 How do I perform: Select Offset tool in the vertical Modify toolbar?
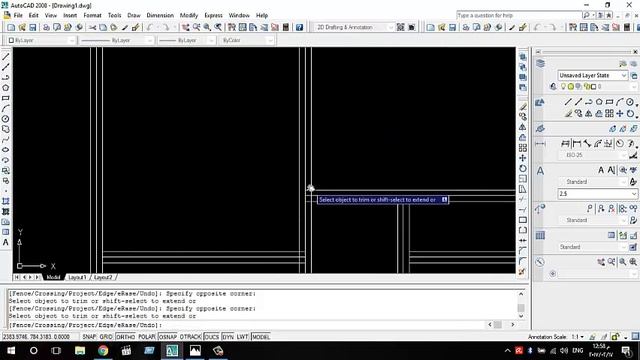[523, 138]
